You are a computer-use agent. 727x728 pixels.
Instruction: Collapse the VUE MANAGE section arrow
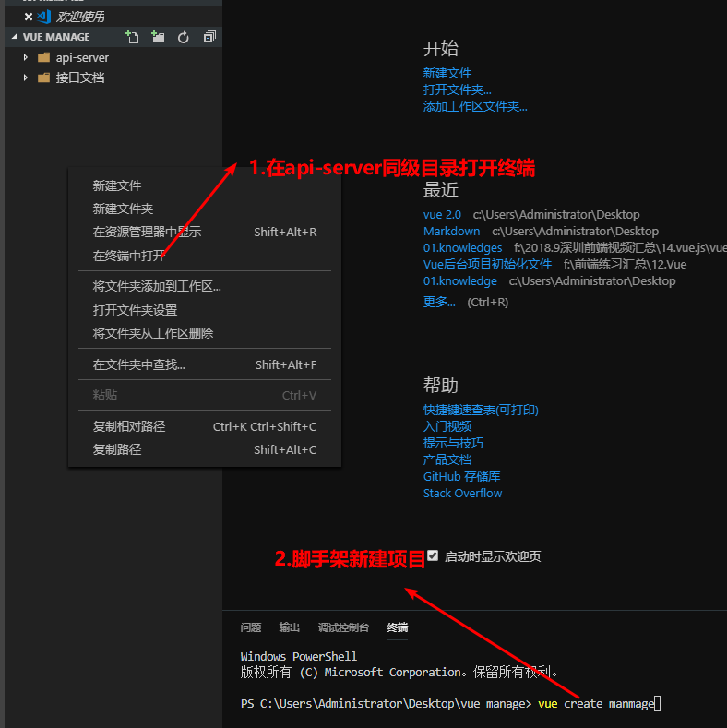pyautogui.click(x=15, y=37)
